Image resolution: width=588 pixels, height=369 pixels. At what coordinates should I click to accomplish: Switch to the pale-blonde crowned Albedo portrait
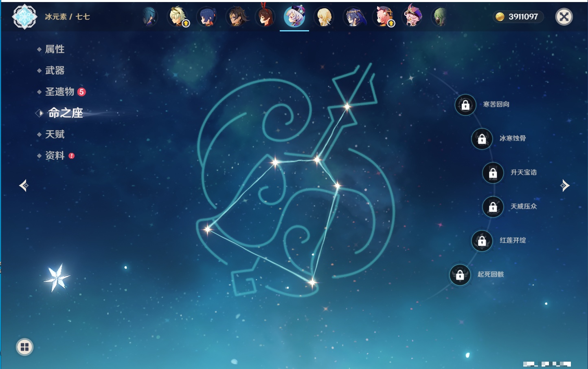coord(178,17)
